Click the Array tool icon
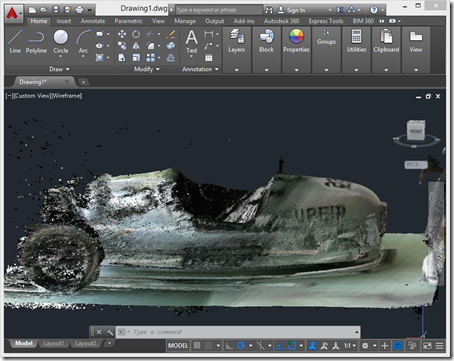 click(x=151, y=58)
